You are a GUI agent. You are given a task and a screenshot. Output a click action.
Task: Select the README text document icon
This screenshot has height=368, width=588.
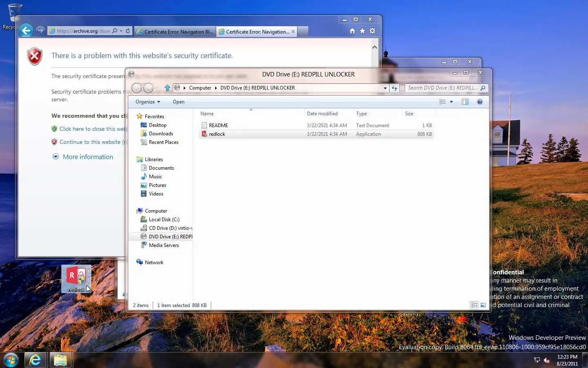pyautogui.click(x=204, y=126)
